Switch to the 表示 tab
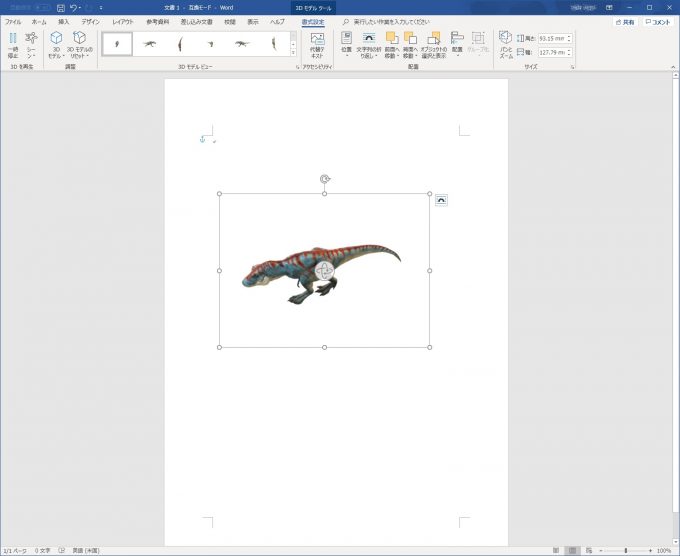Screen dimensions: 680x556 coord(253,22)
